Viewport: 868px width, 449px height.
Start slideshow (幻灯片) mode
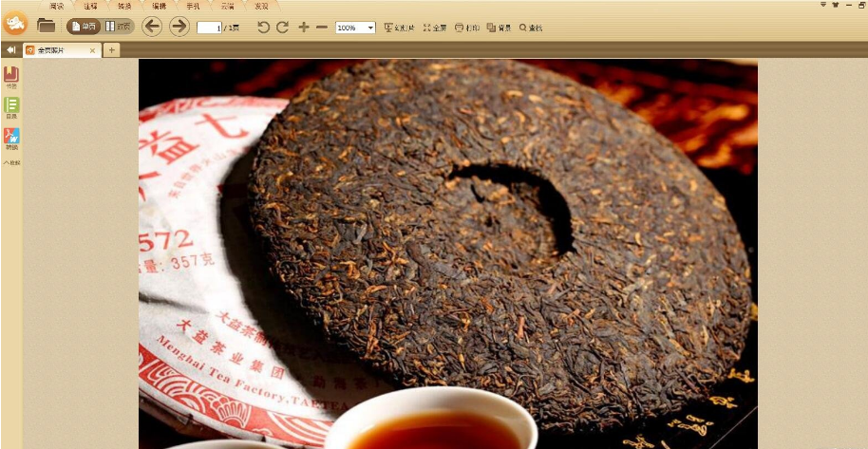pos(399,28)
